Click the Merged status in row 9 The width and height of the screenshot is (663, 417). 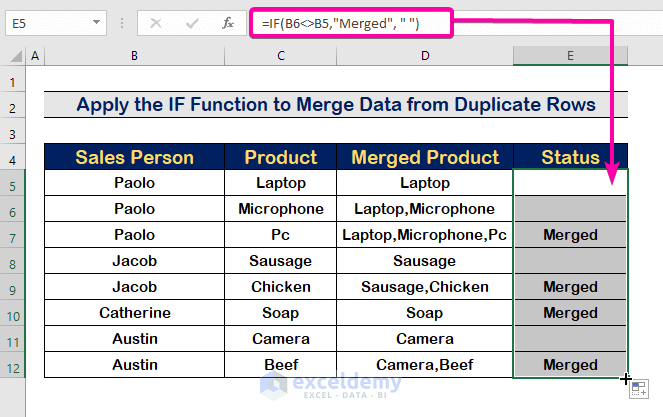(x=570, y=287)
